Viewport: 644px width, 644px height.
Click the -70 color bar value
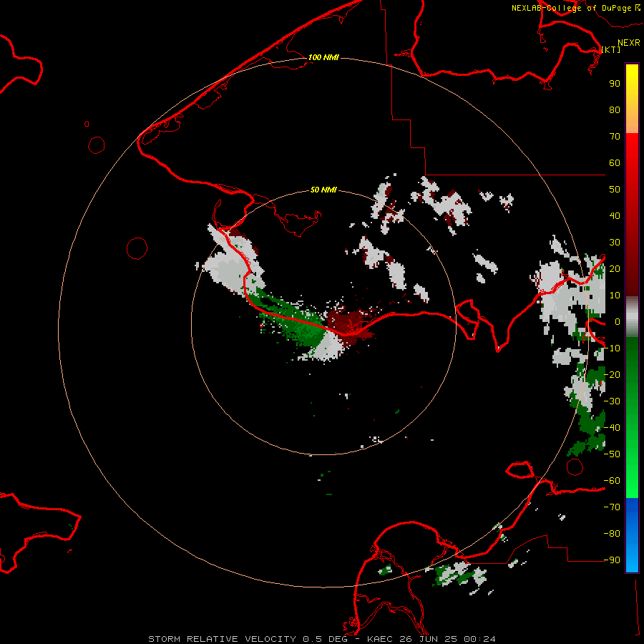click(612, 507)
